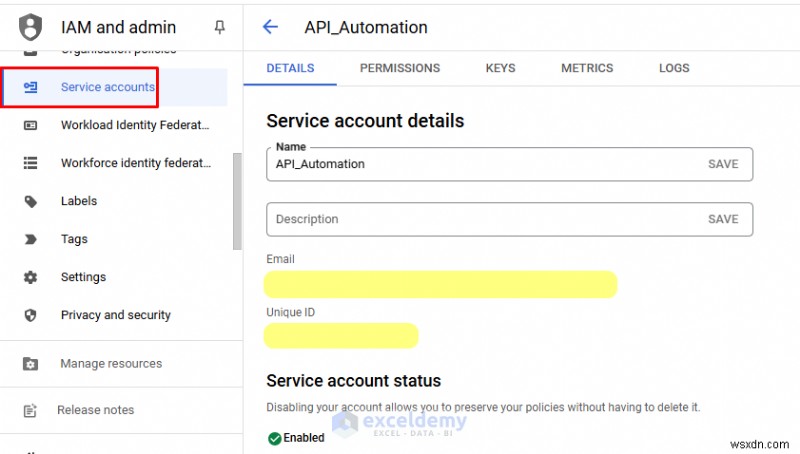800x454 pixels.
Task: Click the Workload Identity Federation icon
Action: pos(31,125)
